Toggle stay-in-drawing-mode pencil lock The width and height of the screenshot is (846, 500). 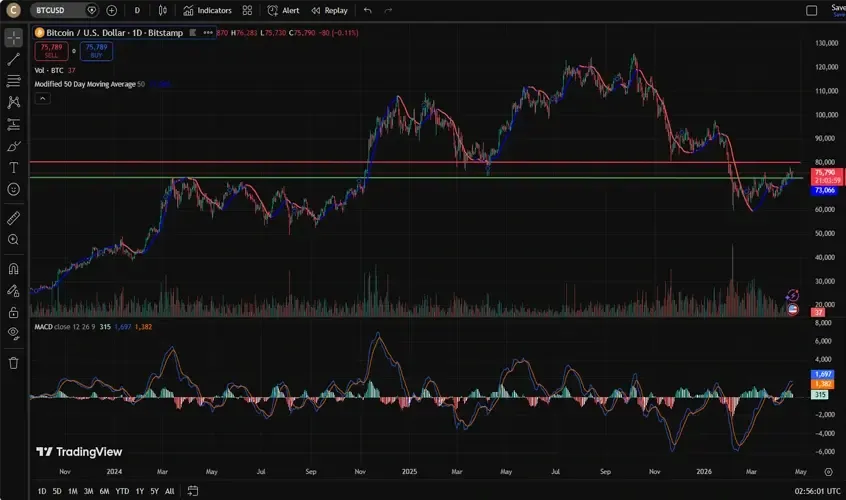click(13, 291)
